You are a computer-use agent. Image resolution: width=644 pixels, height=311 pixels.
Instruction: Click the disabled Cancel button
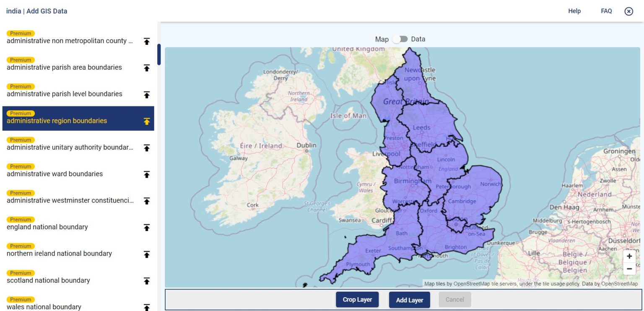coord(454,300)
